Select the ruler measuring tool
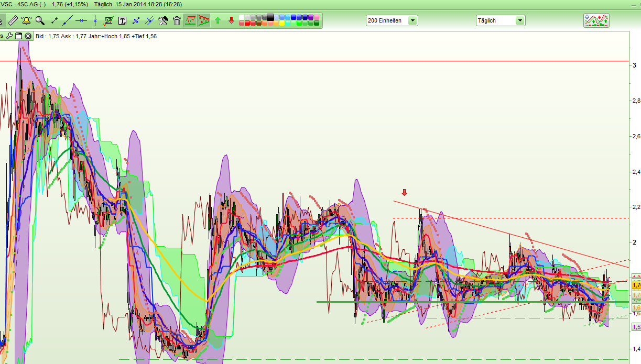Viewport: 641px width, 364px height. [x=13, y=21]
